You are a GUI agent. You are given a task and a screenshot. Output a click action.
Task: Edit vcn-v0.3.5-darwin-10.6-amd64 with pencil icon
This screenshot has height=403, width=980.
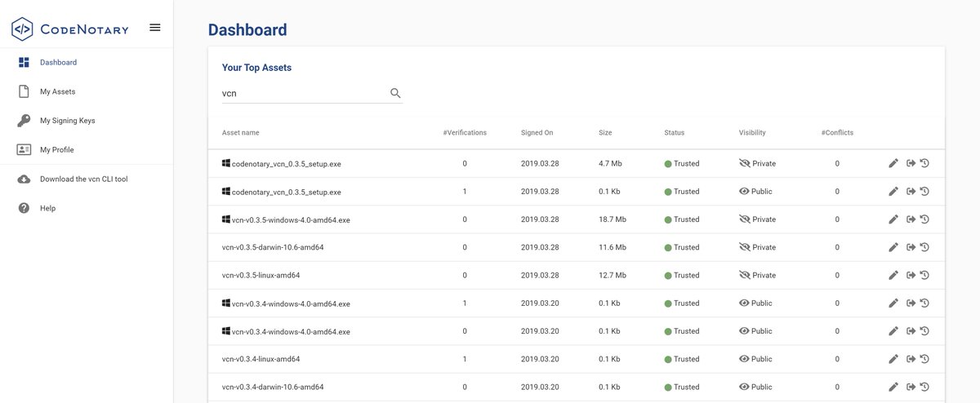pyautogui.click(x=893, y=247)
